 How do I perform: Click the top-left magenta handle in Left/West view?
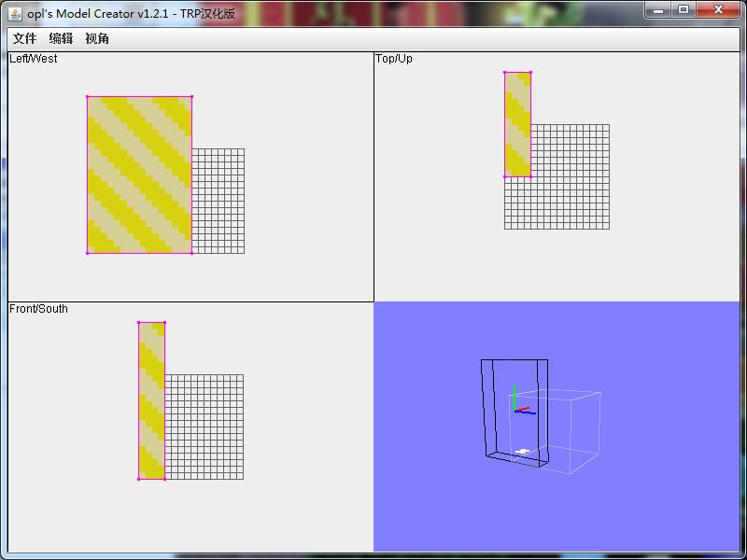(88, 96)
